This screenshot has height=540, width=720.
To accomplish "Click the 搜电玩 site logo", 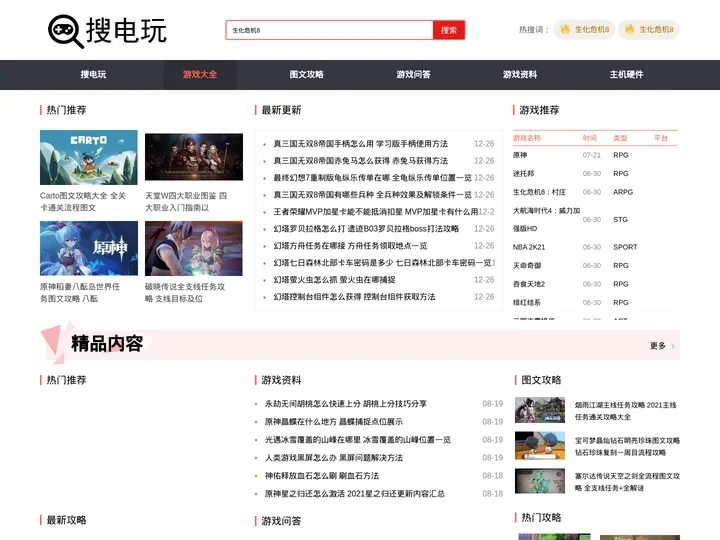I will pos(107,31).
